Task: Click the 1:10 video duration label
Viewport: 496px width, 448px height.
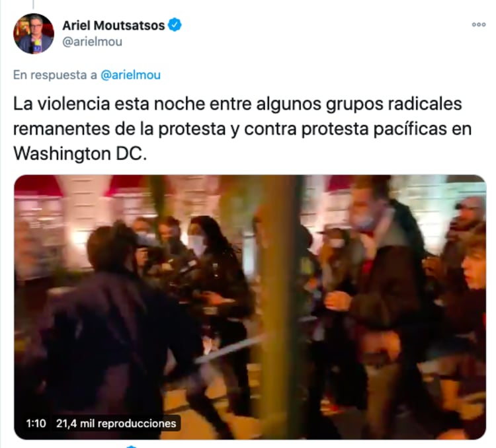Action: (x=36, y=423)
